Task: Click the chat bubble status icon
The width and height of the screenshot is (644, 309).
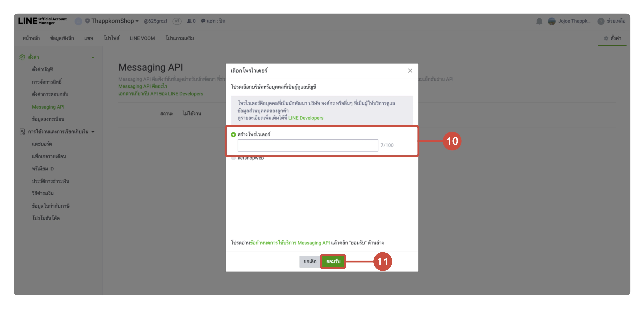Action: click(203, 21)
